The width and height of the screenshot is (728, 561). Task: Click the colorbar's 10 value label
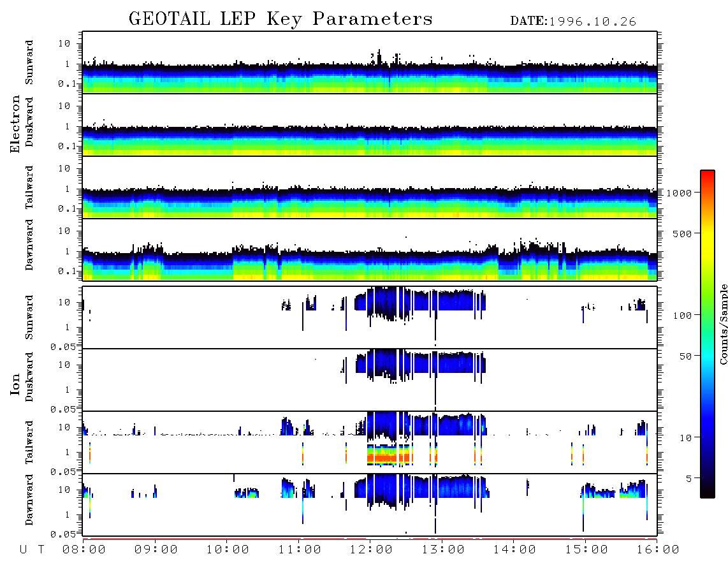(685, 437)
